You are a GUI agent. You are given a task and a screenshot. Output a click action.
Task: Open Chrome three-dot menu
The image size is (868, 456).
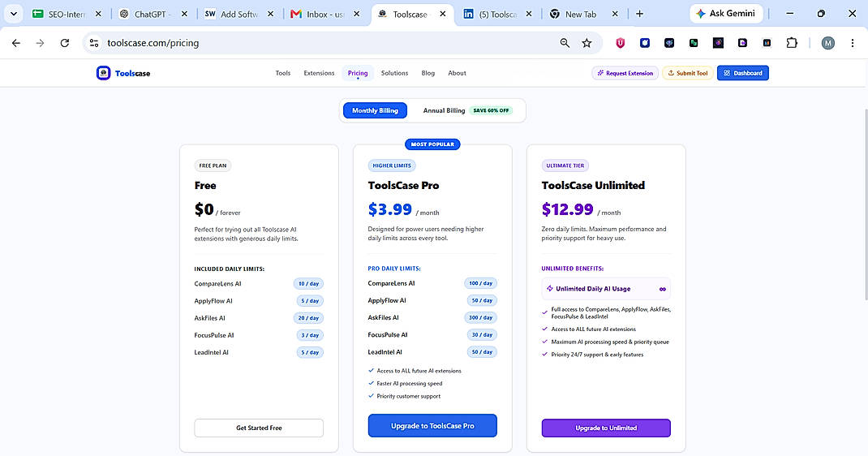click(853, 43)
